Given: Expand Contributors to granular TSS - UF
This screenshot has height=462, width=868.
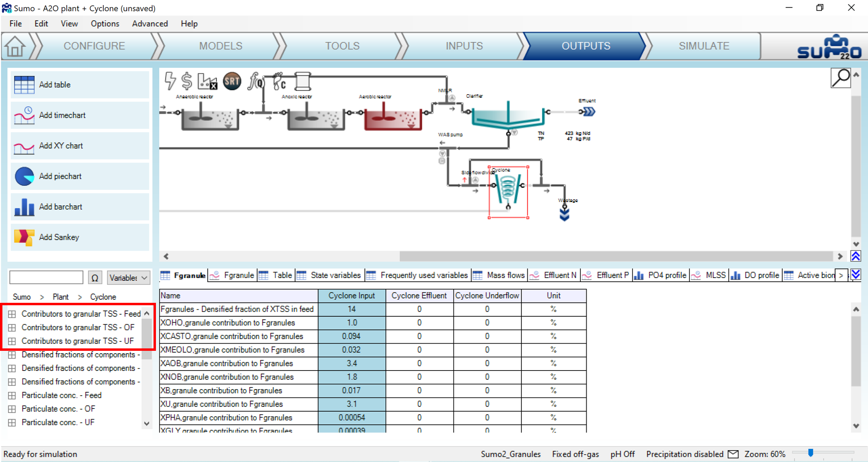Looking at the screenshot, I should tap(12, 341).
